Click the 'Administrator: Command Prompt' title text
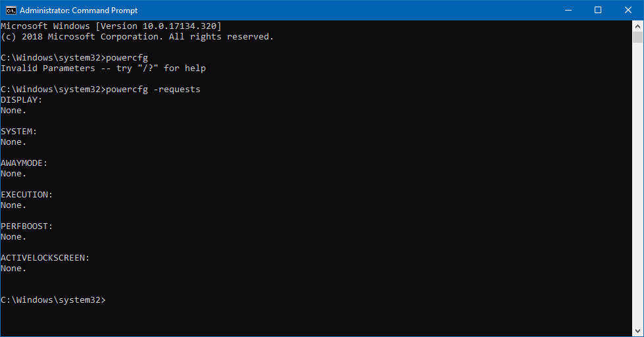 coord(78,11)
